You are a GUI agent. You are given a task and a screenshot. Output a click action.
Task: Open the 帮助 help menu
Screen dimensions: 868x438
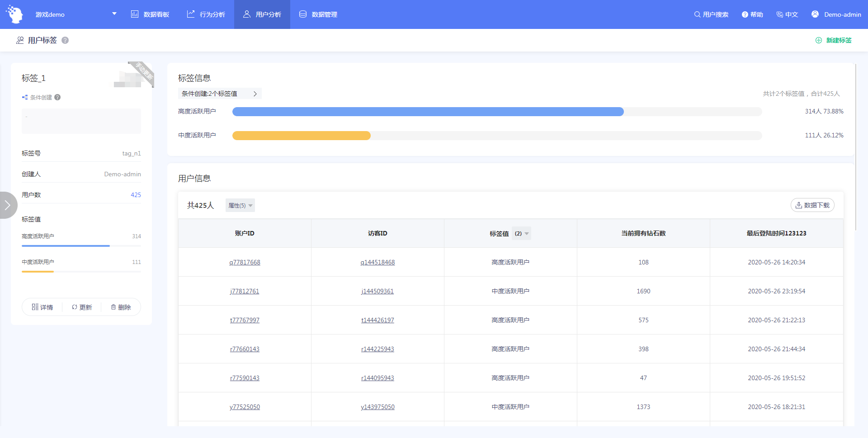click(x=752, y=14)
